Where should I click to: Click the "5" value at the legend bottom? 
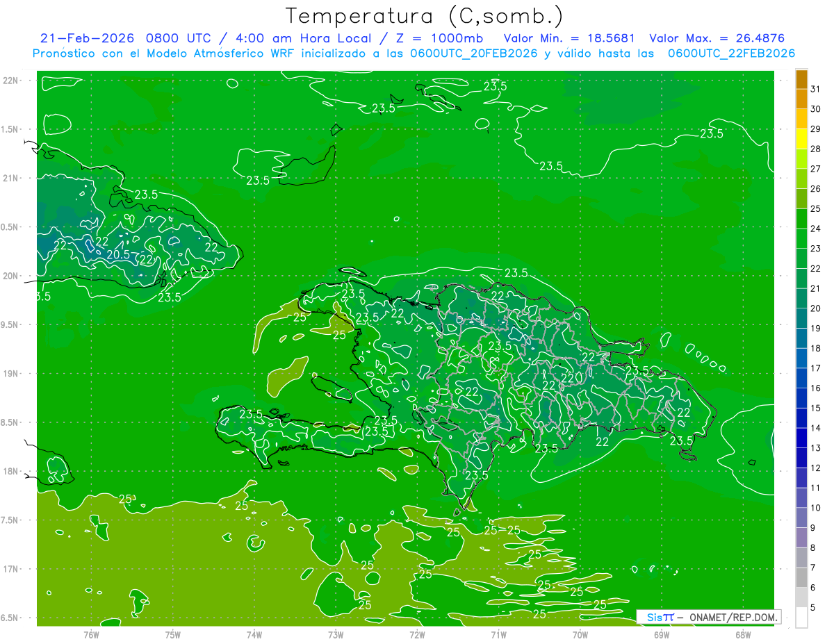[812, 607]
